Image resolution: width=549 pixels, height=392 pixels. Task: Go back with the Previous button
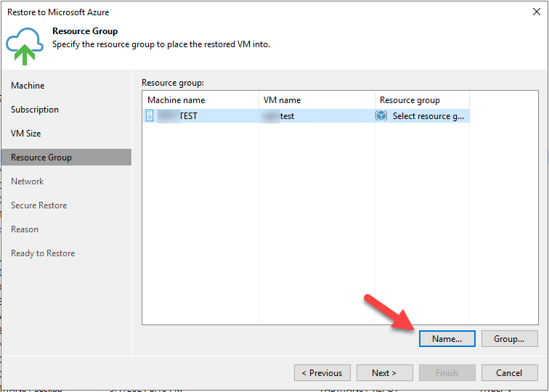(322, 372)
